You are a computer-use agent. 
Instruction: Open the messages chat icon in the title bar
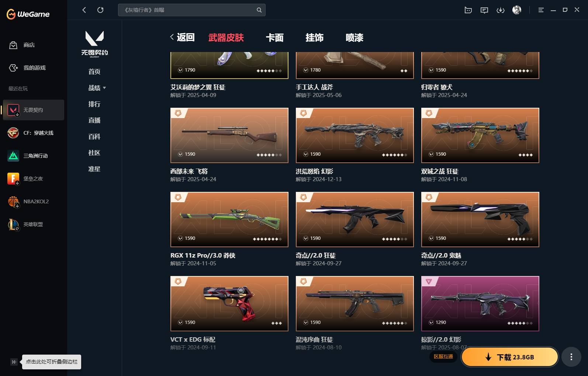coord(484,10)
